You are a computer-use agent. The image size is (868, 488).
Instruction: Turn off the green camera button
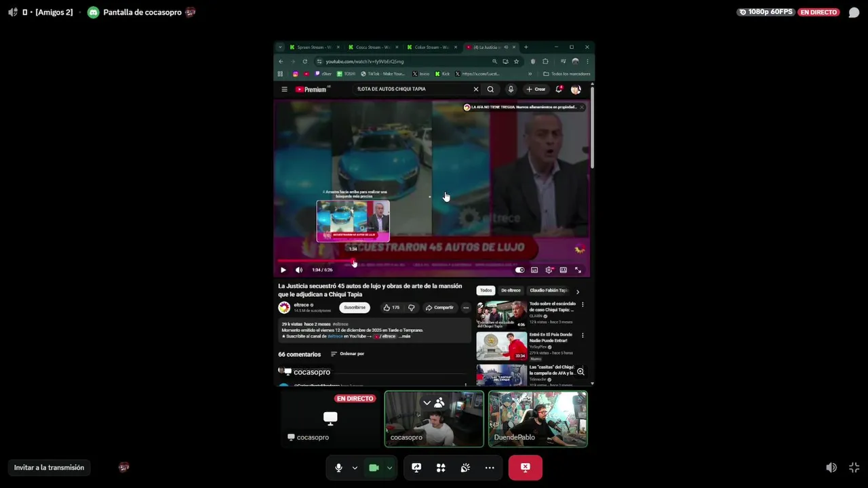pyautogui.click(x=373, y=468)
